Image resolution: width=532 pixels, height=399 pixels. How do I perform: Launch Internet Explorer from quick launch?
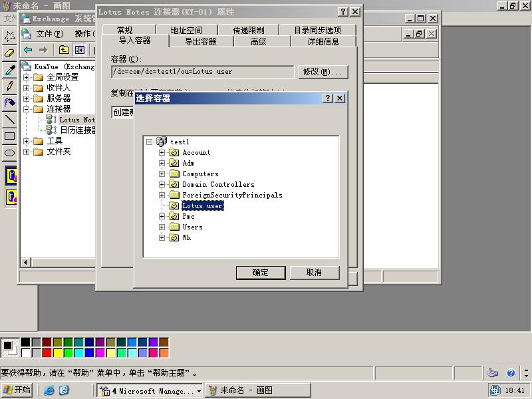(49, 390)
